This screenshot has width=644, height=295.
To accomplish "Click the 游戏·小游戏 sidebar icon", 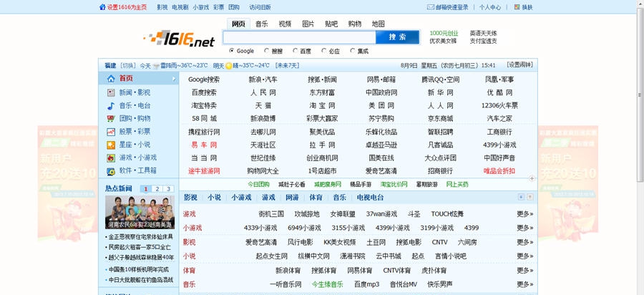I will click(111, 158).
